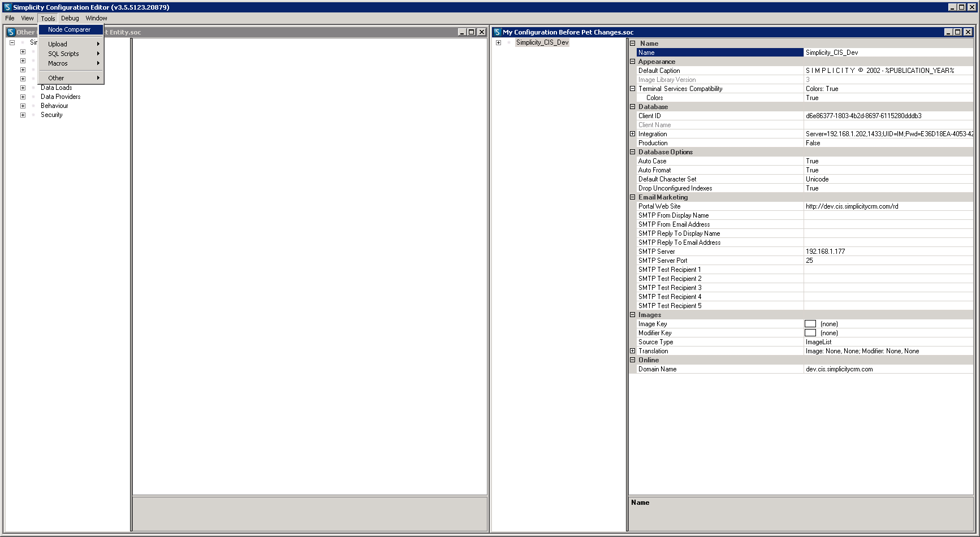Edit the Name value Simplicity_CIS_Dev
Image resolution: width=980 pixels, height=537 pixels.
[x=888, y=53]
